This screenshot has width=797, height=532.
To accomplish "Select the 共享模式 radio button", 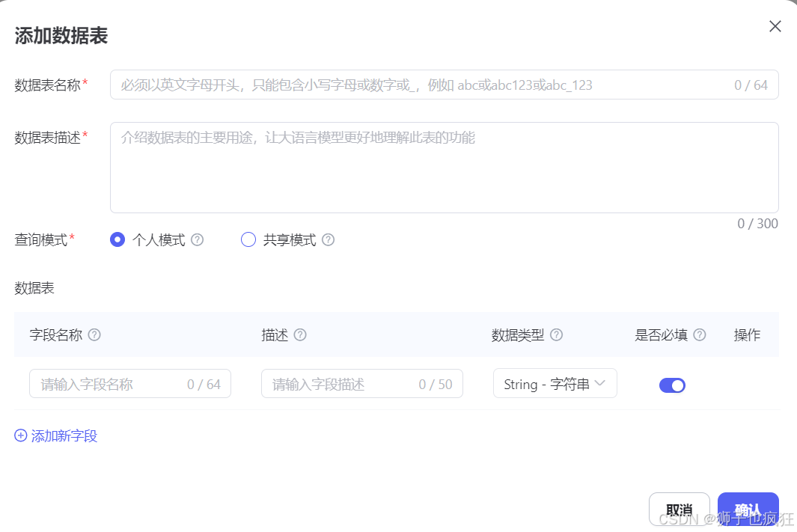I will (248, 239).
